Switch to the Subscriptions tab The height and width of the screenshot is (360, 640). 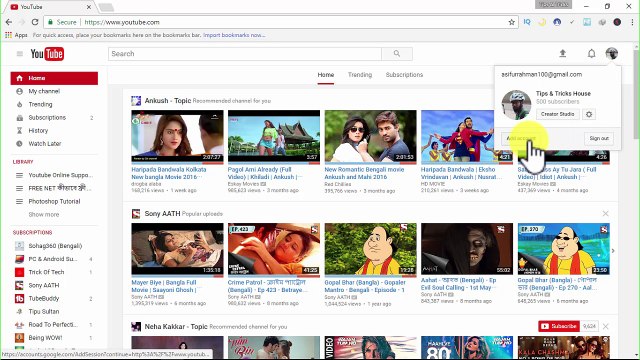click(x=404, y=75)
